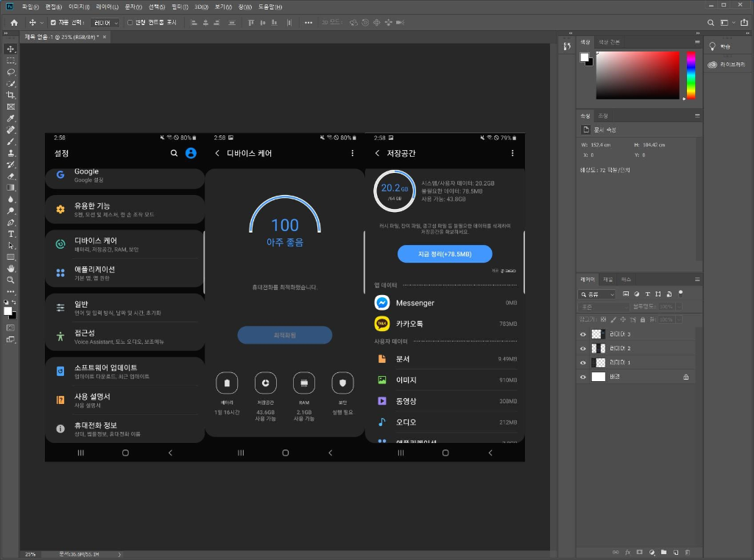Toggle the pixel layer filter icon
This screenshot has height=560, width=754.
point(626,294)
